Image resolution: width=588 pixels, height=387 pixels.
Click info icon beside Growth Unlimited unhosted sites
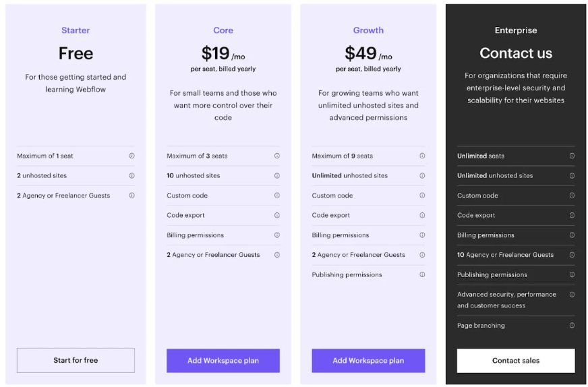tap(422, 175)
